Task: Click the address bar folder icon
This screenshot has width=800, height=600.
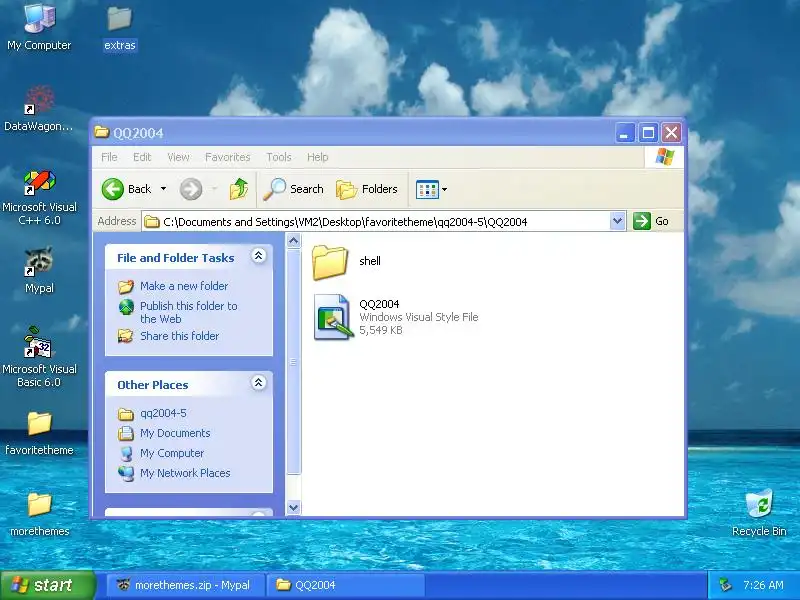Action: 152,221
